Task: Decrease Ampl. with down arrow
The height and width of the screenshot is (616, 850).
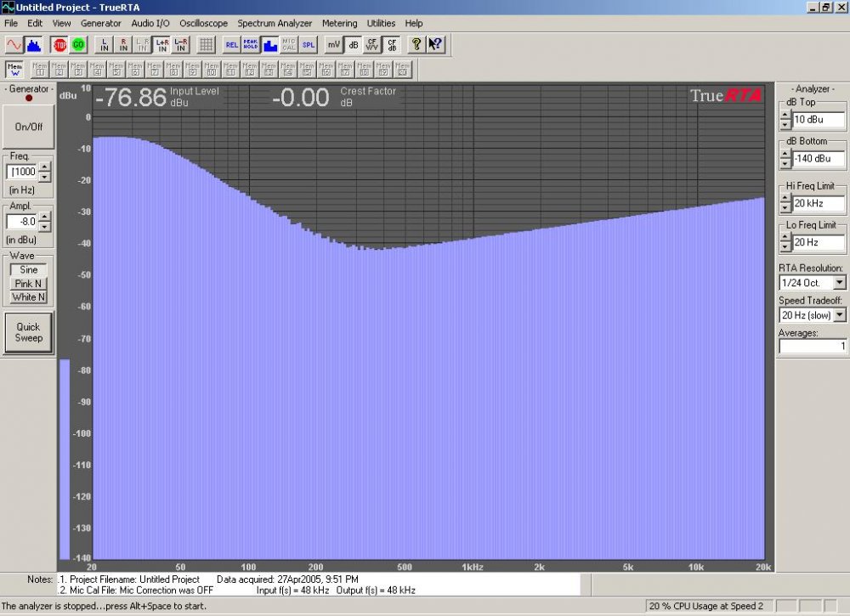Action: pos(45,227)
